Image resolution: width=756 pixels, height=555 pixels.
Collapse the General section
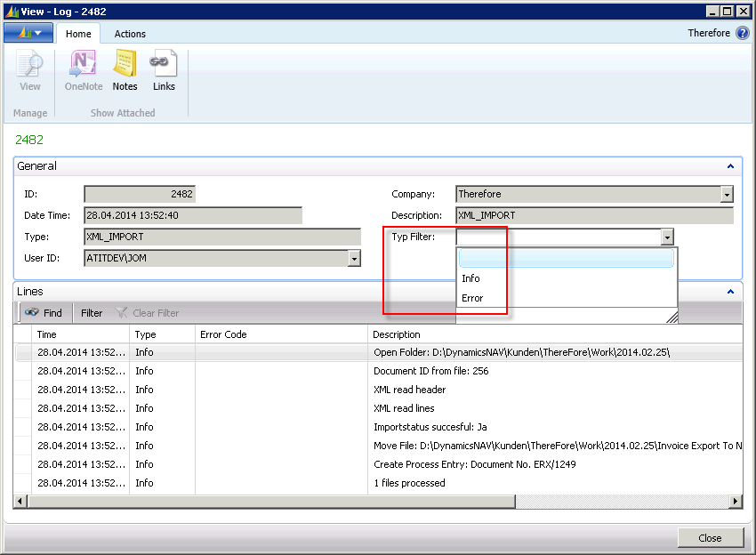point(730,166)
